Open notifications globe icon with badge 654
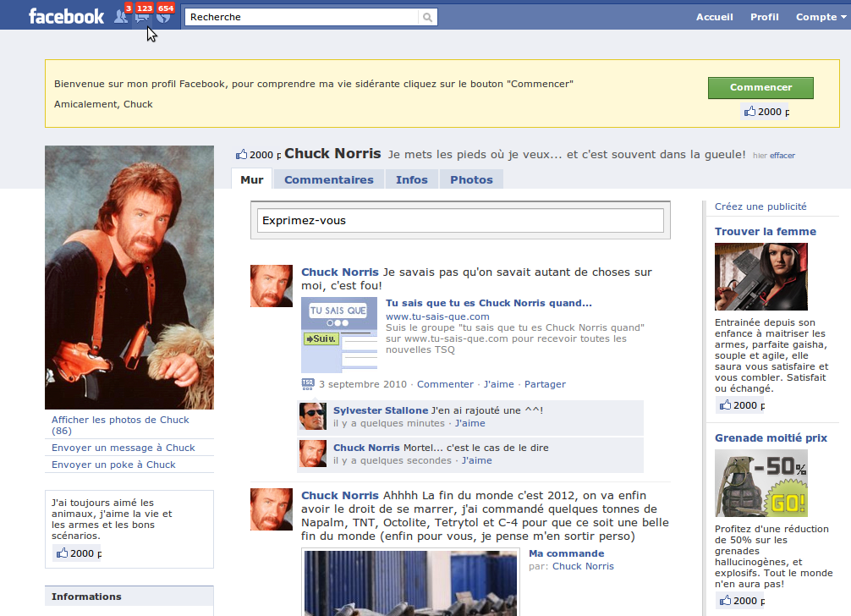The width and height of the screenshot is (851, 616). (163, 16)
